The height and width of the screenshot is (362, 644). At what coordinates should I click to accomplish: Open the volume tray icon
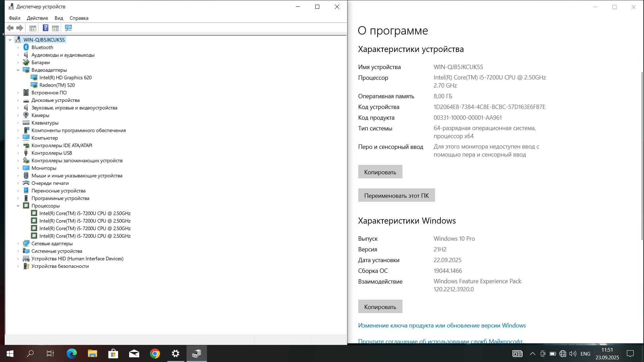pyautogui.click(x=573, y=354)
